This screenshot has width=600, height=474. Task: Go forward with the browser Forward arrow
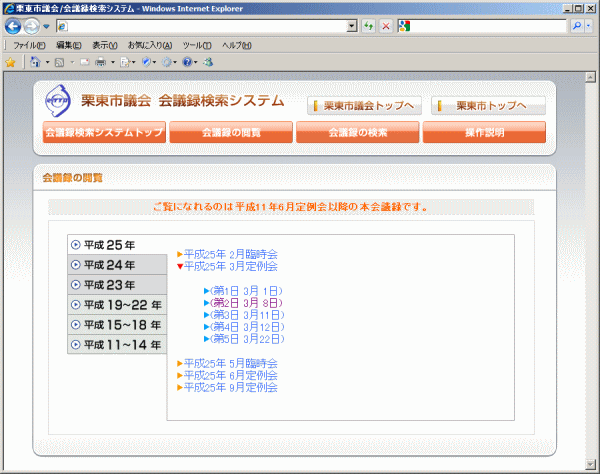tap(32, 26)
